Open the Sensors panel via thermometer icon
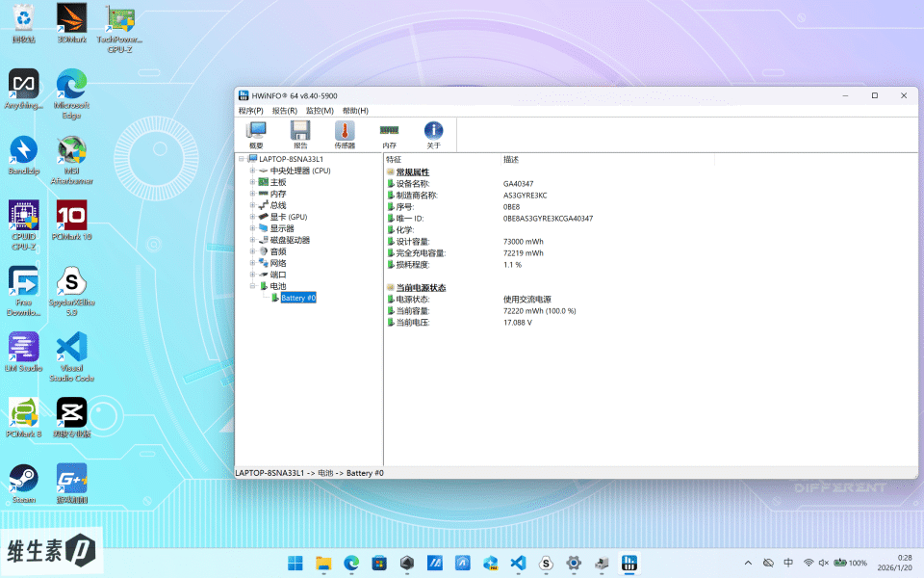 tap(345, 132)
